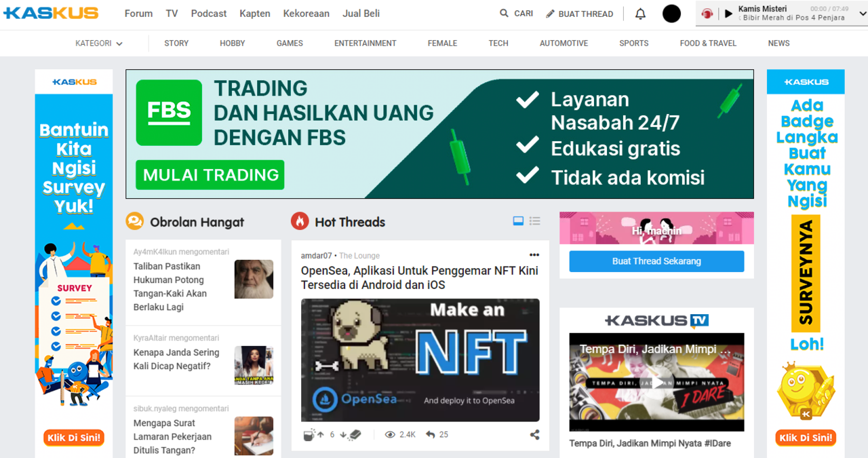Click the BUAT THREAD button

pyautogui.click(x=580, y=14)
